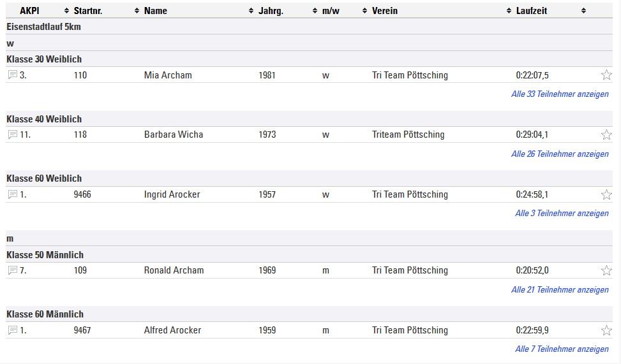Viewport: 621px width, 364px height.
Task: Favorite Mia Archam with star icon
Action: pyautogui.click(x=606, y=75)
